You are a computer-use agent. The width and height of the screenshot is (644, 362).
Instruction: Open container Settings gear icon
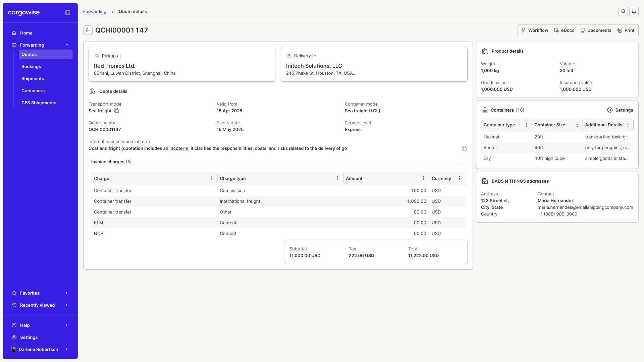pyautogui.click(x=610, y=110)
